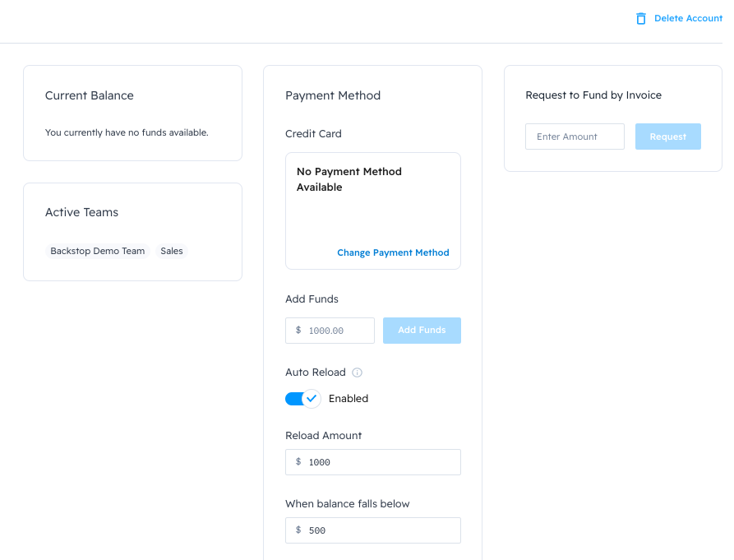Click the Auto Reload info icon
734x560 pixels.
357,373
